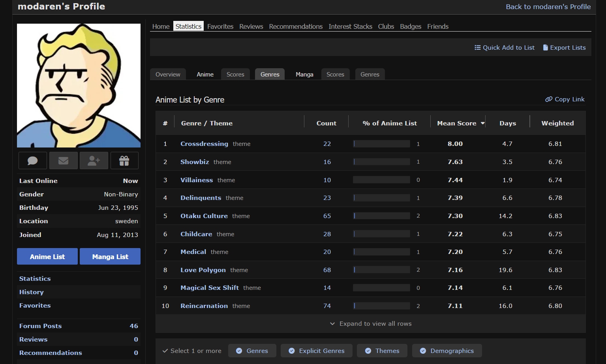Sort by Mean Score dropdown arrow
Image resolution: width=606 pixels, height=364 pixels.
pos(482,123)
